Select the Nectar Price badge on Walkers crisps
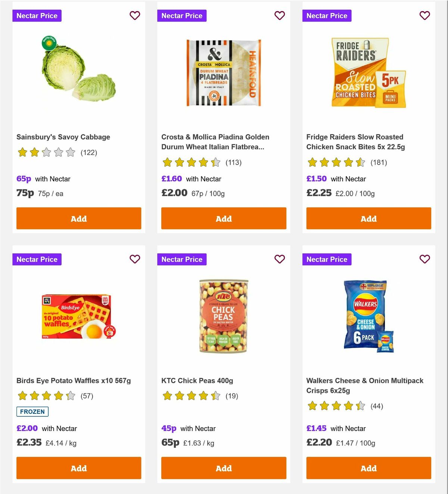Screen dimensions: 448x494 coord(327,259)
